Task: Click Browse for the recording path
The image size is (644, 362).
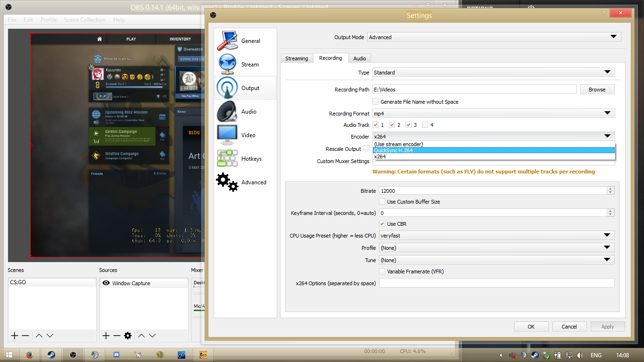Action: tap(597, 90)
